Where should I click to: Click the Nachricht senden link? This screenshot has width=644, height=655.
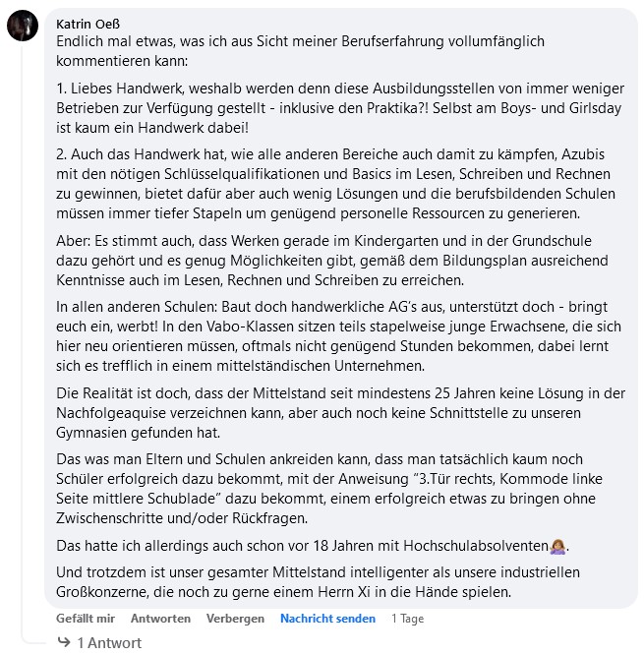point(327,619)
